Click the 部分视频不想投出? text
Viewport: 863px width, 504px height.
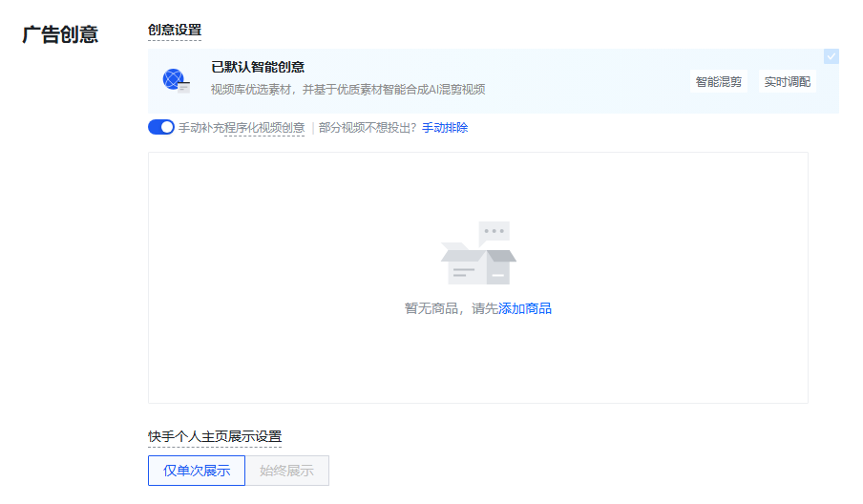(x=368, y=128)
